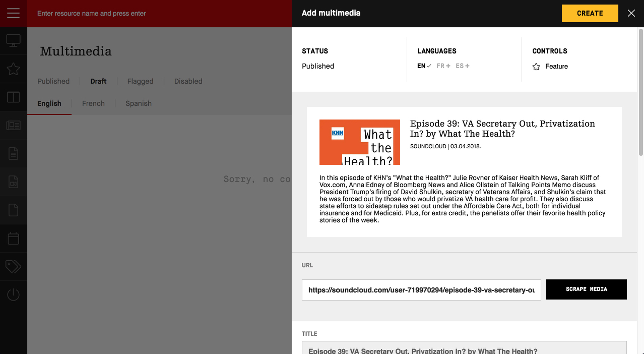Add the ES language
This screenshot has width=644, height=354.
pos(463,66)
